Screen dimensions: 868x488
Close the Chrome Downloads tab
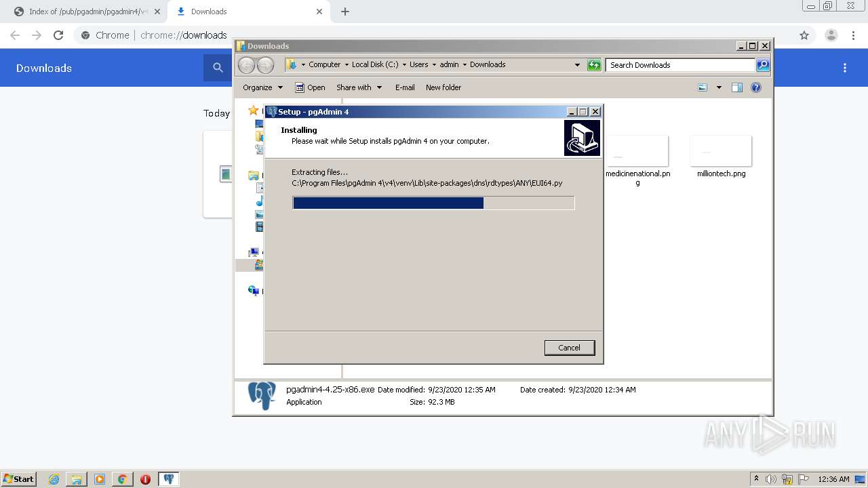[319, 12]
